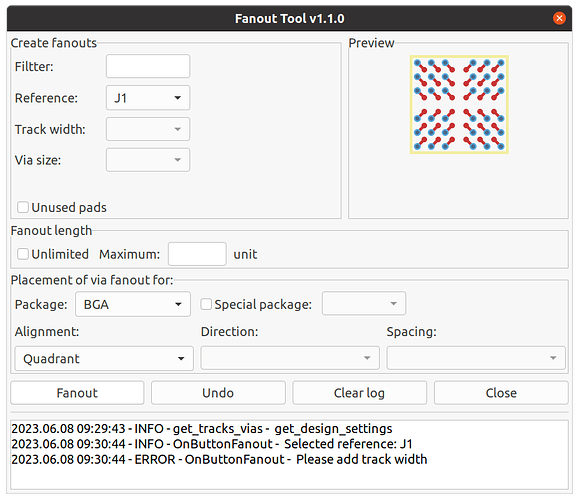Click the BGA fanout preview image

459,105
